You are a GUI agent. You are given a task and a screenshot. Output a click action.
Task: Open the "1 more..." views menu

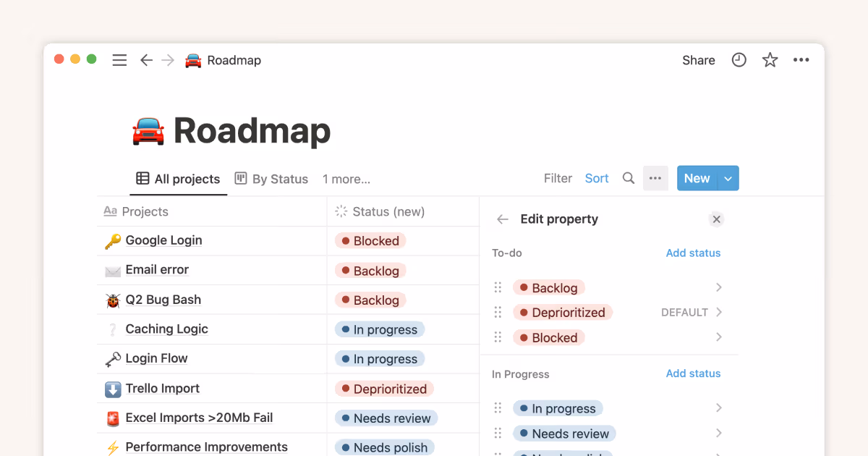pyautogui.click(x=346, y=178)
